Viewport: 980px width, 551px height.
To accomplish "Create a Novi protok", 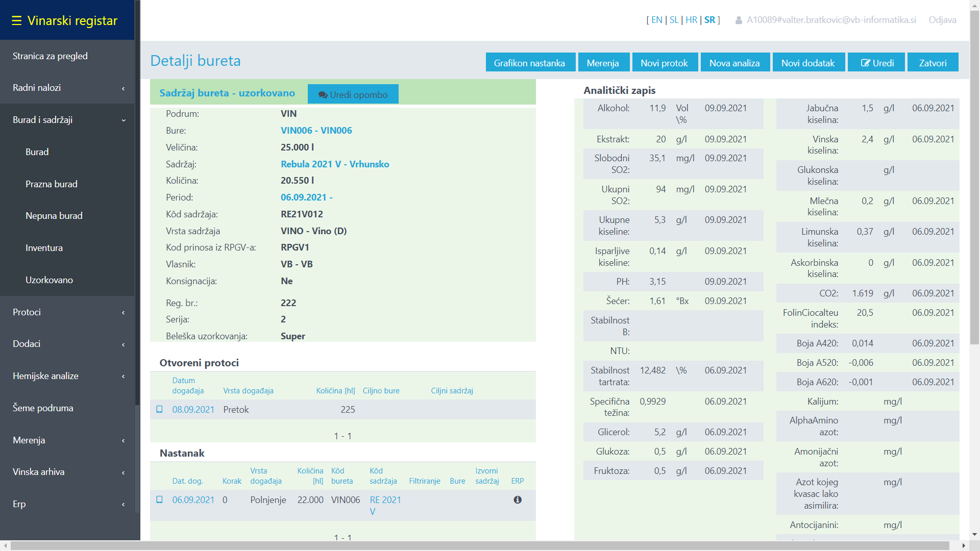I will coord(665,63).
